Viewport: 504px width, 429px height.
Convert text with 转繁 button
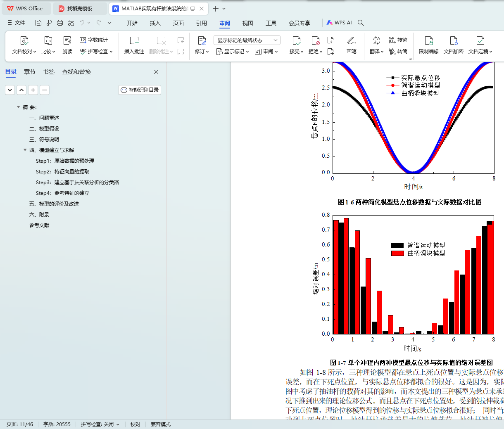(x=398, y=40)
